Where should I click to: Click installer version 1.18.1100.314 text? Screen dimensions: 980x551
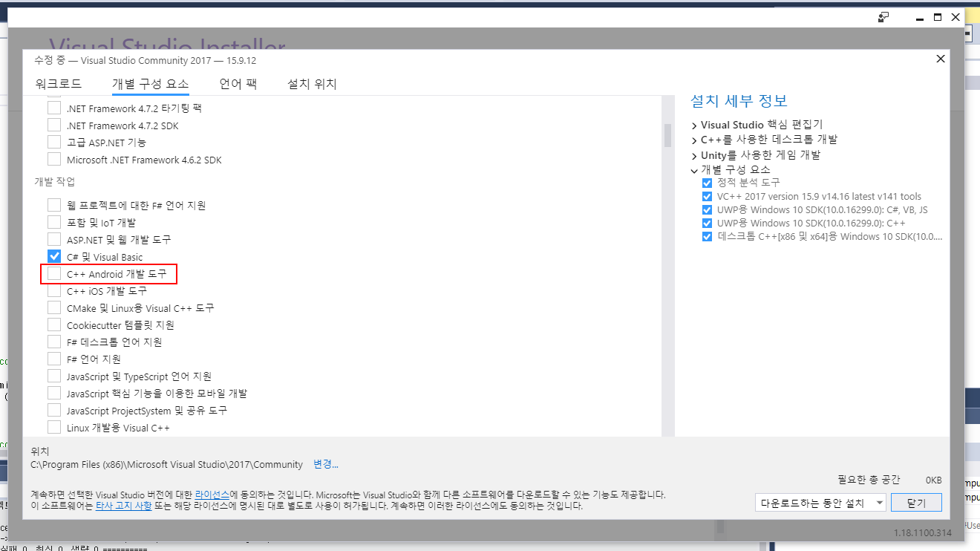(922, 533)
